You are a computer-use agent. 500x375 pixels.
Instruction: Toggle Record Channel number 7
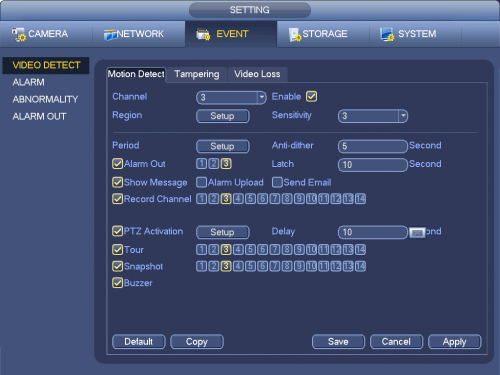click(275, 199)
